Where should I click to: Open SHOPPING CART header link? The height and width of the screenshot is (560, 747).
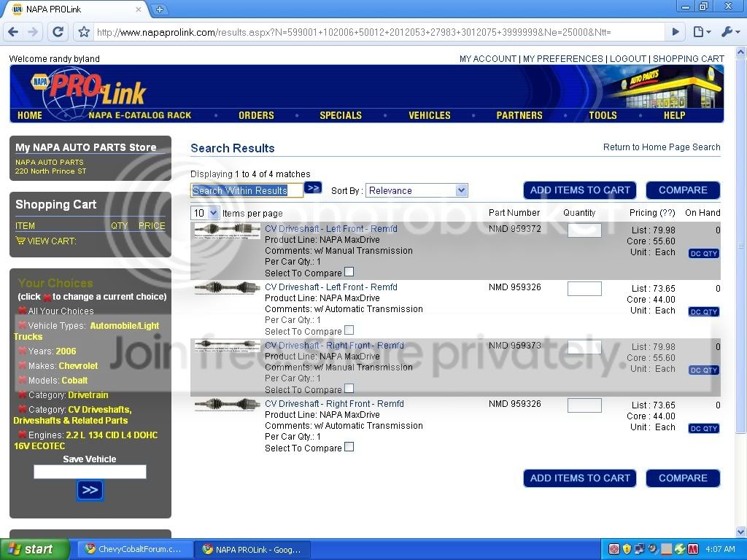[x=689, y=58]
